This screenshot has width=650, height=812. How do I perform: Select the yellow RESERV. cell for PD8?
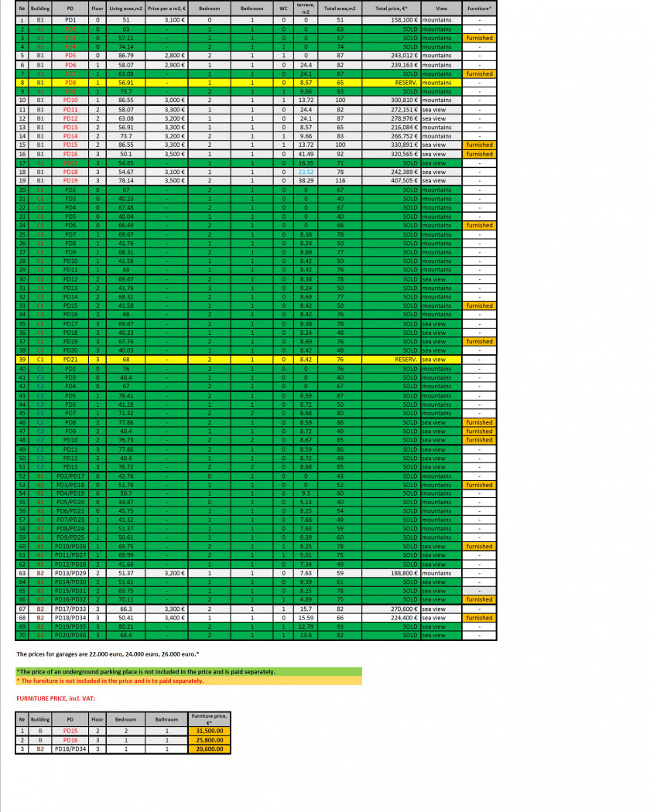point(391,83)
